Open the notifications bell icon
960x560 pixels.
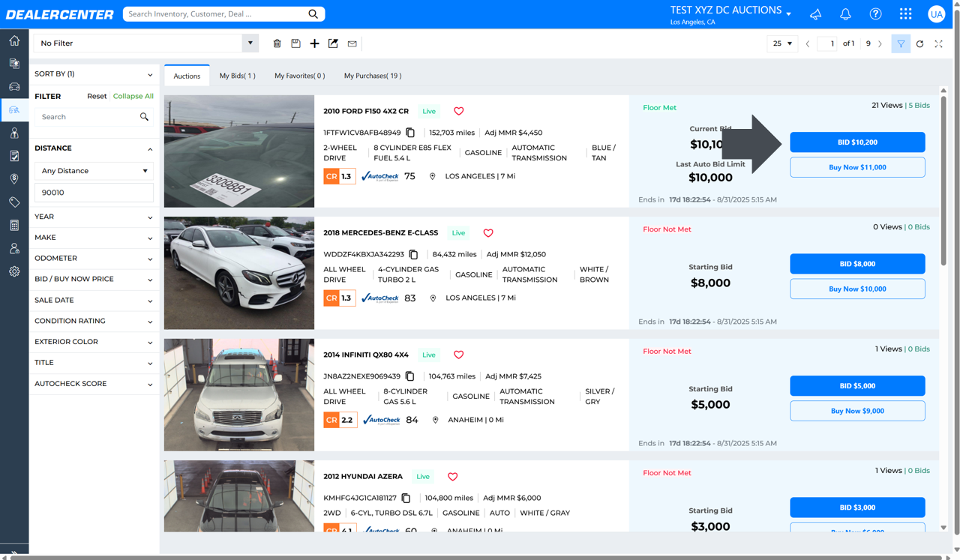845,14
